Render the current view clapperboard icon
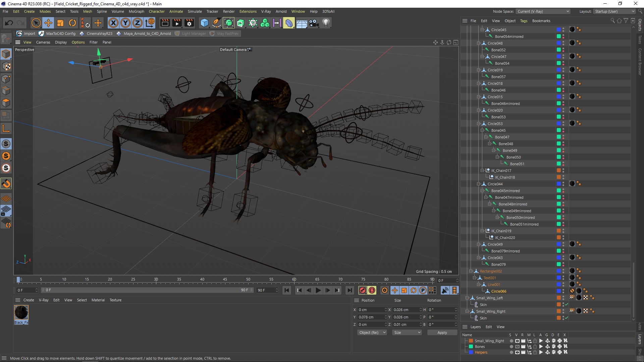644x362 pixels. click(x=165, y=23)
